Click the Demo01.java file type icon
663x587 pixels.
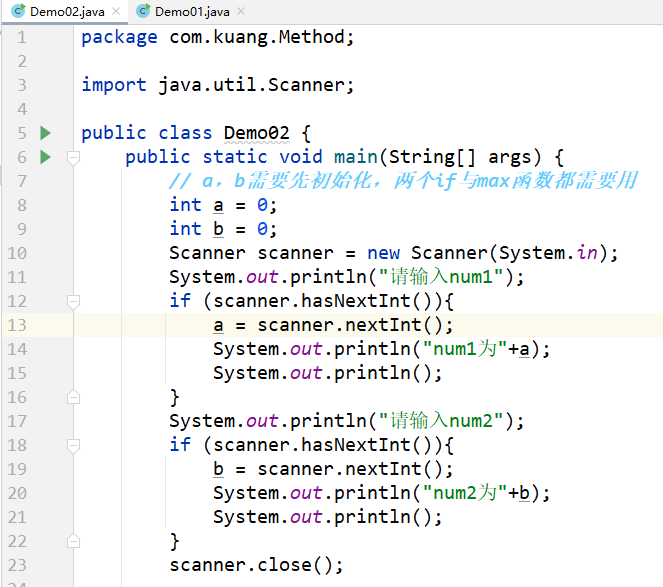pos(143,11)
